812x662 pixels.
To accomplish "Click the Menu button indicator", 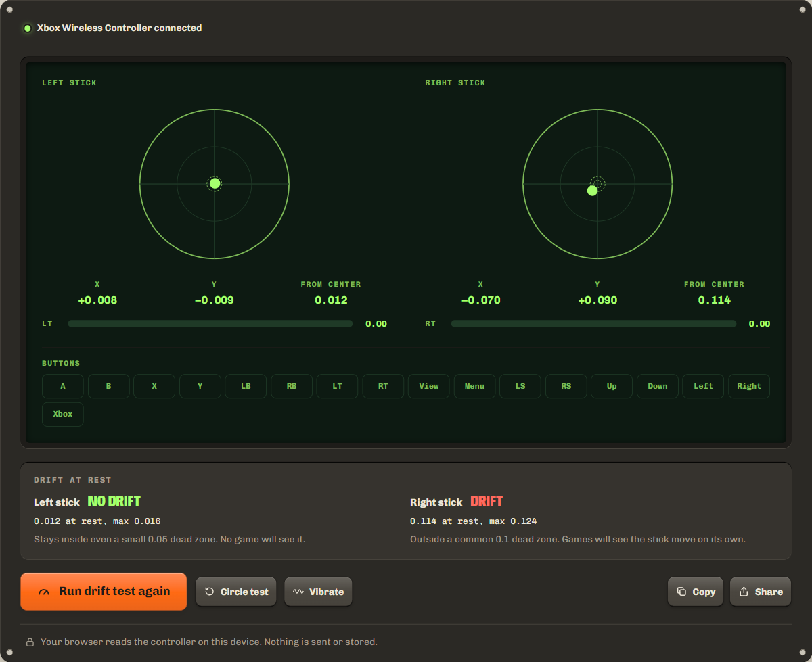I will click(474, 386).
